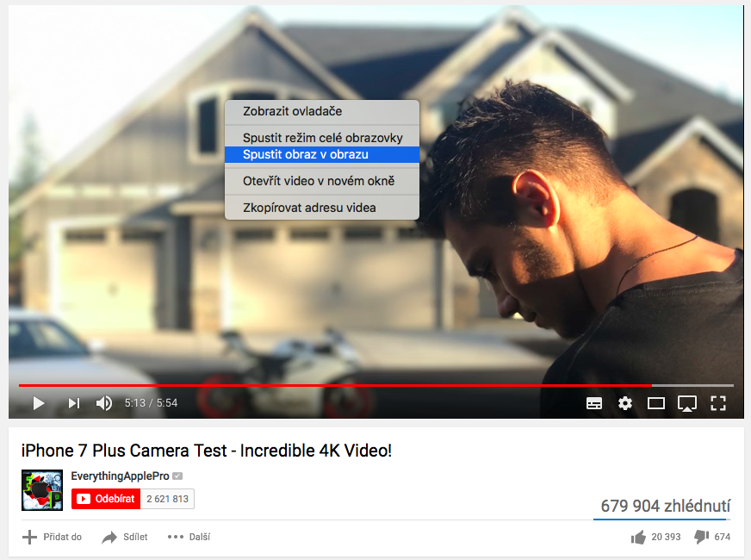Click the red Odebírat subscribe button
This screenshot has height=560, width=751.
(x=106, y=499)
